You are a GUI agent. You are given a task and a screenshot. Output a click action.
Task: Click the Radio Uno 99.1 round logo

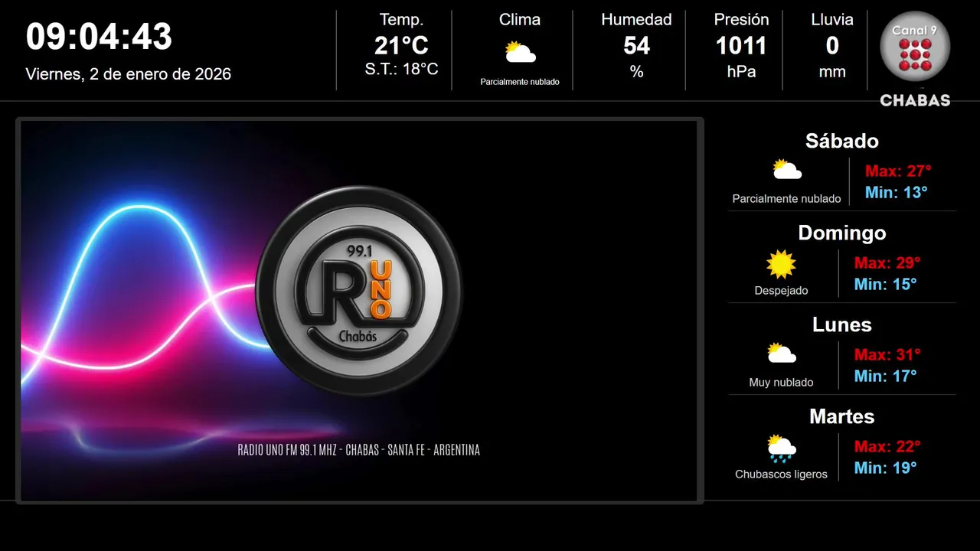click(x=358, y=289)
